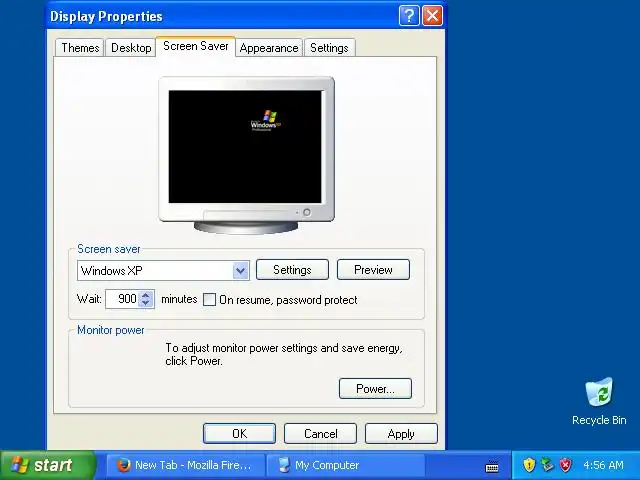Decrease wait minutes with down arrow
The width and height of the screenshot is (640, 480).
146,303
